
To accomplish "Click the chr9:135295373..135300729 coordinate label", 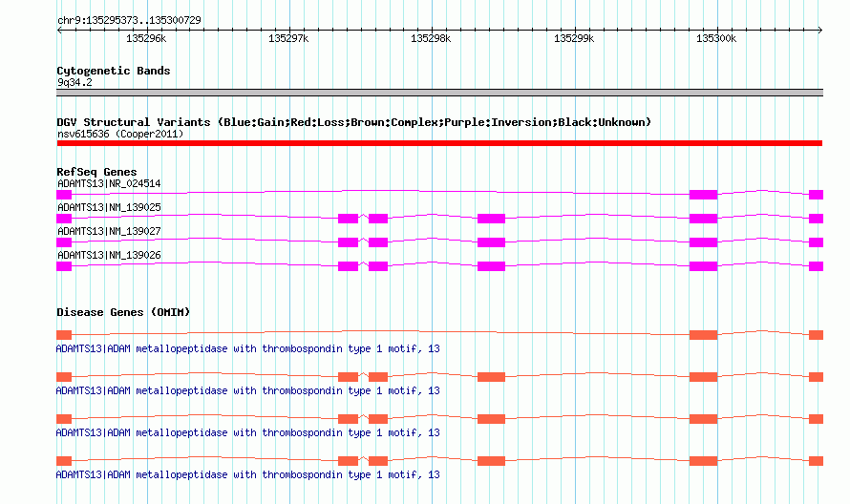I will pyautogui.click(x=129, y=20).
